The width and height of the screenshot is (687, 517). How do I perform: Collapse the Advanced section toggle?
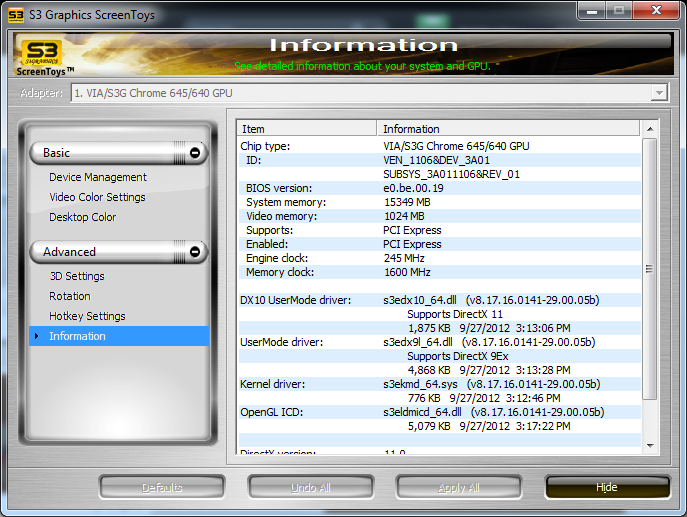[x=195, y=251]
